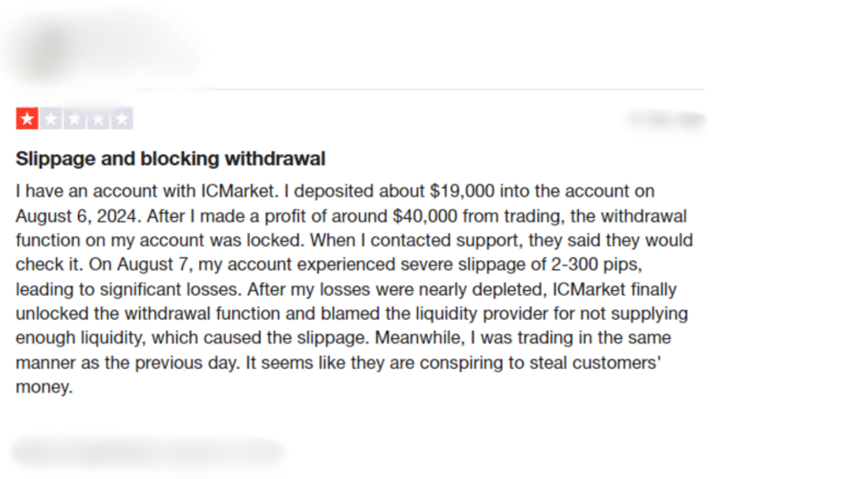The width and height of the screenshot is (868, 479).
Task: Select the fourth grey rating star
Action: click(98, 119)
